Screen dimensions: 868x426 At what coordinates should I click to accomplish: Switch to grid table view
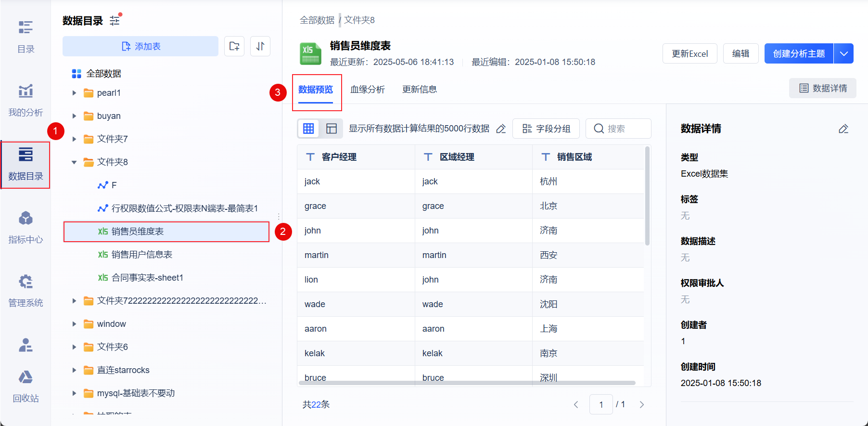308,129
